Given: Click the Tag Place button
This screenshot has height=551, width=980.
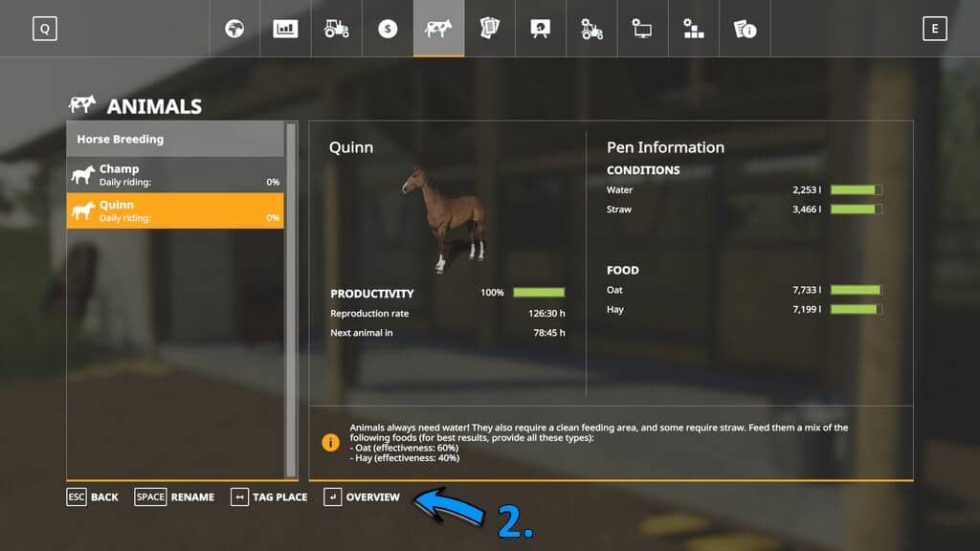Looking at the screenshot, I should coord(269,497).
